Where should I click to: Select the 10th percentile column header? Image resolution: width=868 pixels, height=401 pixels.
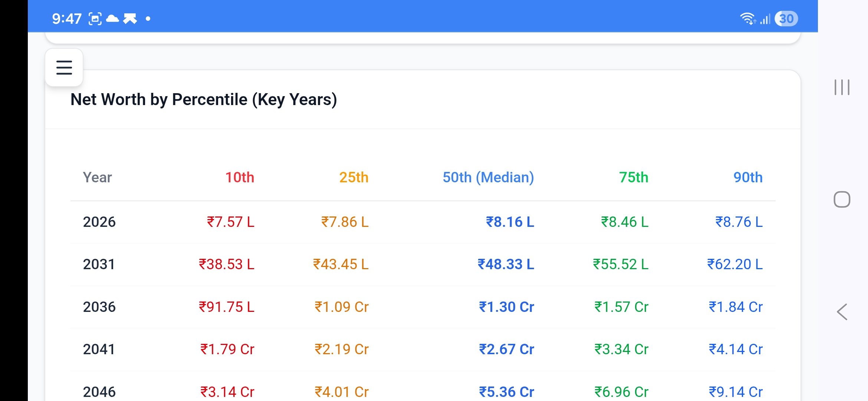pos(240,177)
